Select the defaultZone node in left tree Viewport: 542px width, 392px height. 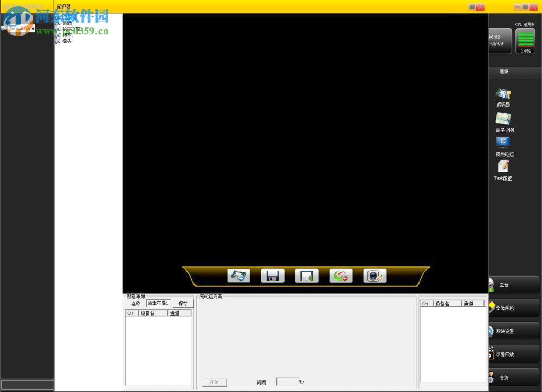coord(21,28)
